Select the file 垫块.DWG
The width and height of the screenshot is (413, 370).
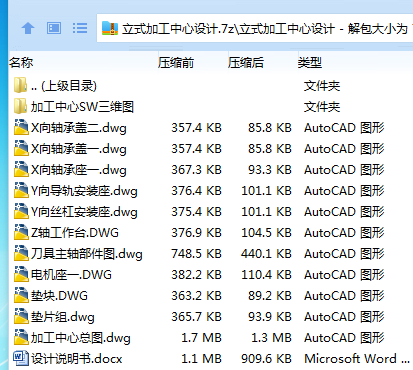coord(59,296)
